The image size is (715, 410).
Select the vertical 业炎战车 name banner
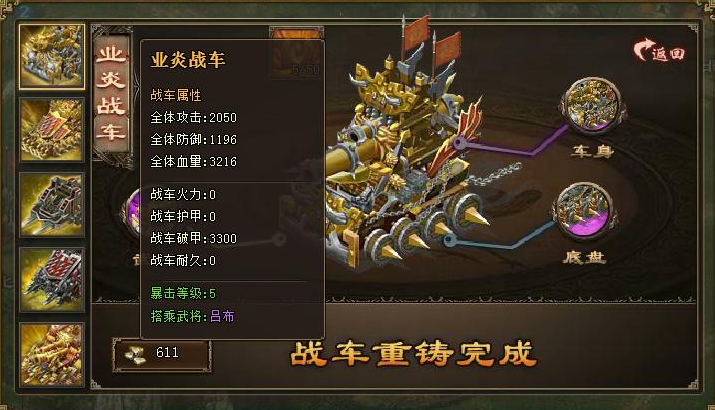point(111,93)
